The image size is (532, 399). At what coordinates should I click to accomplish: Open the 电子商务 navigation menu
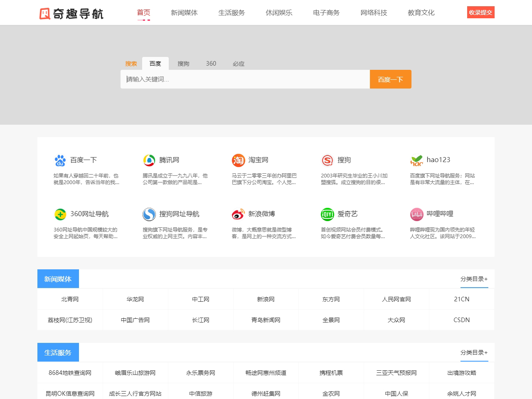(x=326, y=13)
